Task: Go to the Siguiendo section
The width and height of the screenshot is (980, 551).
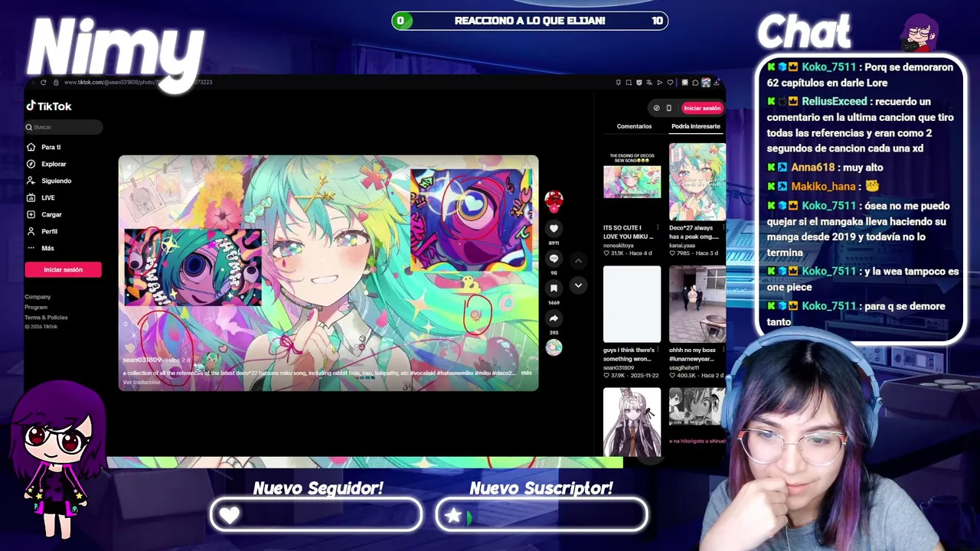Action: point(49,181)
